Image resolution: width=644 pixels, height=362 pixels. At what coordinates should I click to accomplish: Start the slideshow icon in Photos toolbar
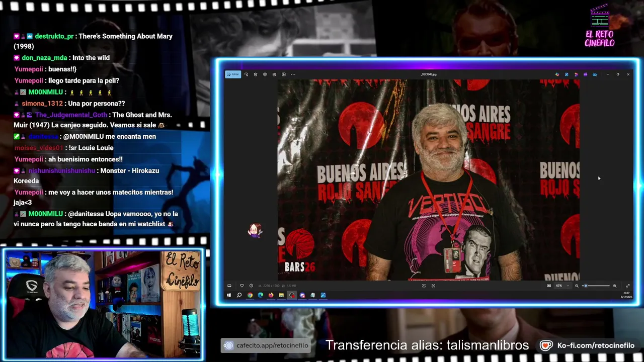pos(284,74)
